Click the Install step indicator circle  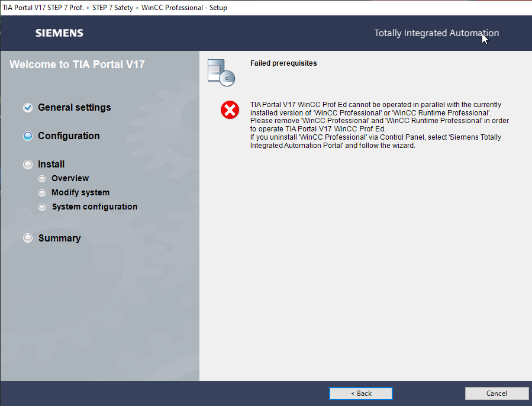point(28,165)
